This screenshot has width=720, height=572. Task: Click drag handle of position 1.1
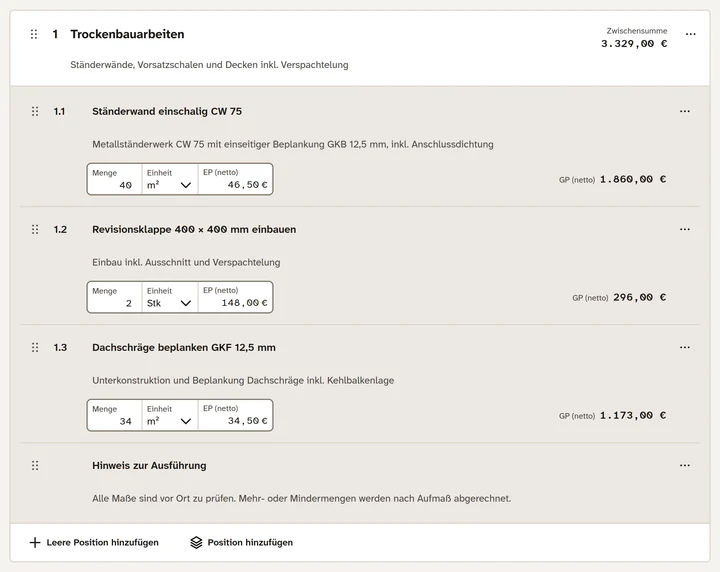(x=35, y=111)
